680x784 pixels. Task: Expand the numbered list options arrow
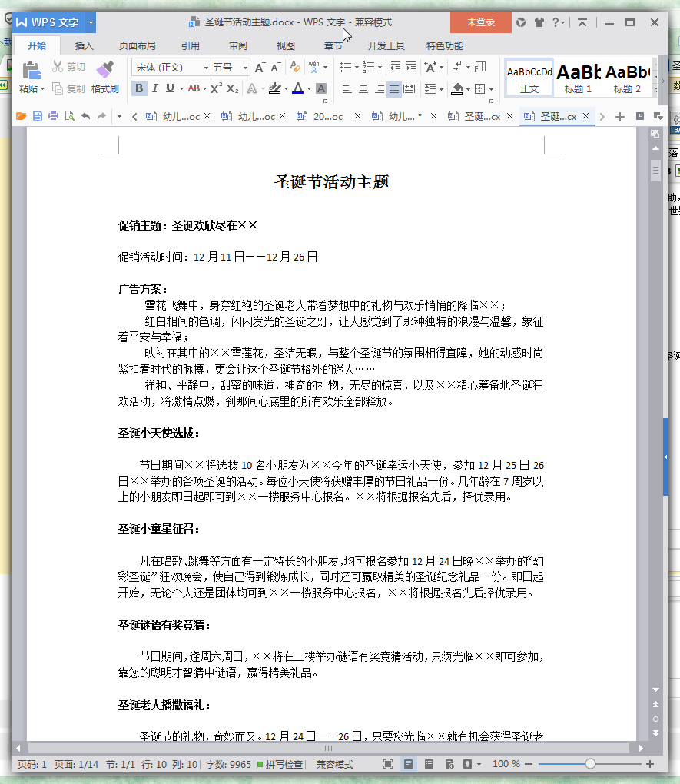pyautogui.click(x=380, y=67)
